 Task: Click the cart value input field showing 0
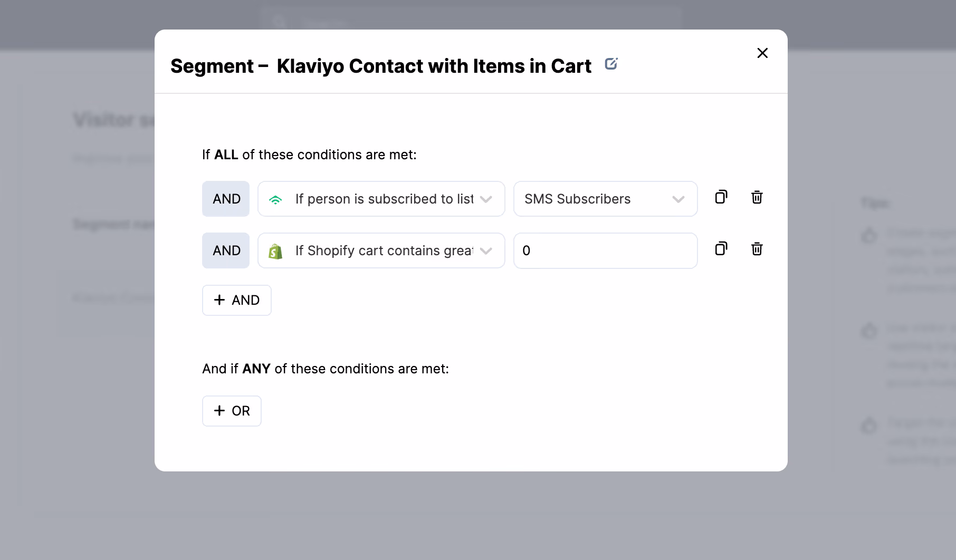(x=606, y=250)
